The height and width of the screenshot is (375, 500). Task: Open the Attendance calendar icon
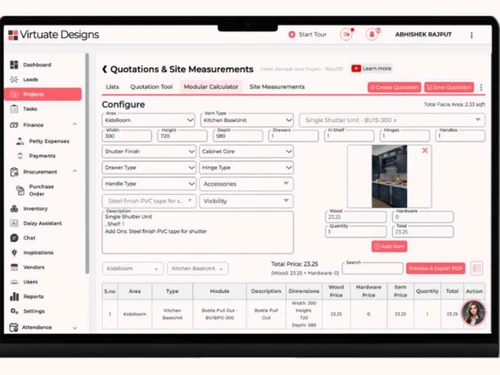coord(14,327)
